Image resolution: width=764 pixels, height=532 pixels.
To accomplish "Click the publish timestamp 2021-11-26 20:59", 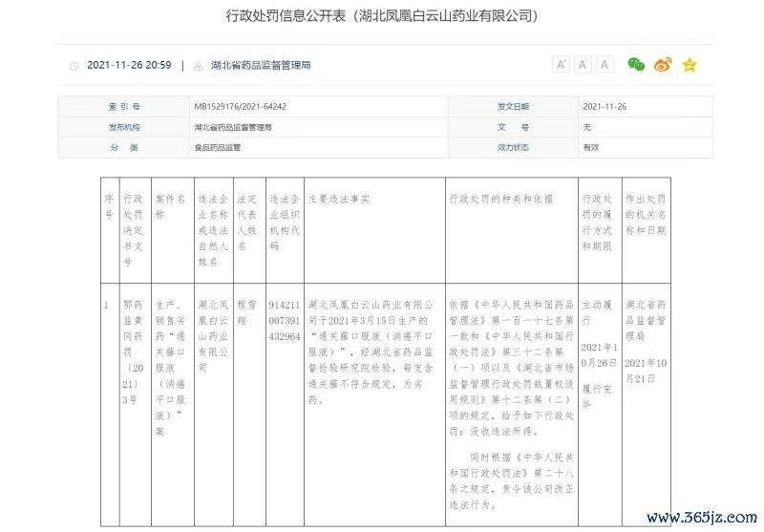I will pyautogui.click(x=129, y=65).
